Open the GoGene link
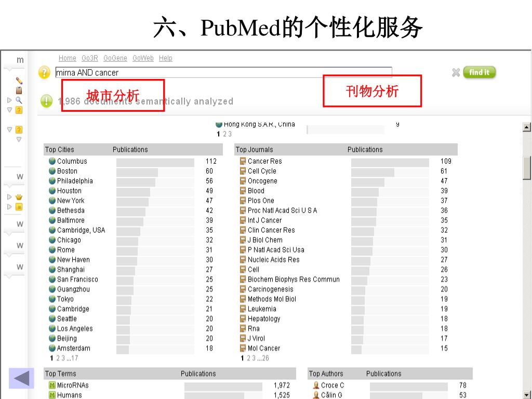Viewport: 532px width, 399px height. coord(115,58)
